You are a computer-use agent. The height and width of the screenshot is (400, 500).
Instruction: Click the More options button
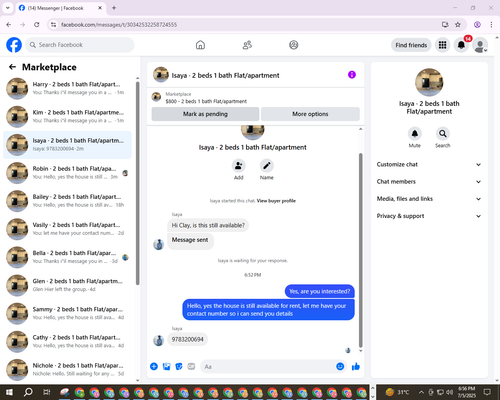tap(310, 114)
